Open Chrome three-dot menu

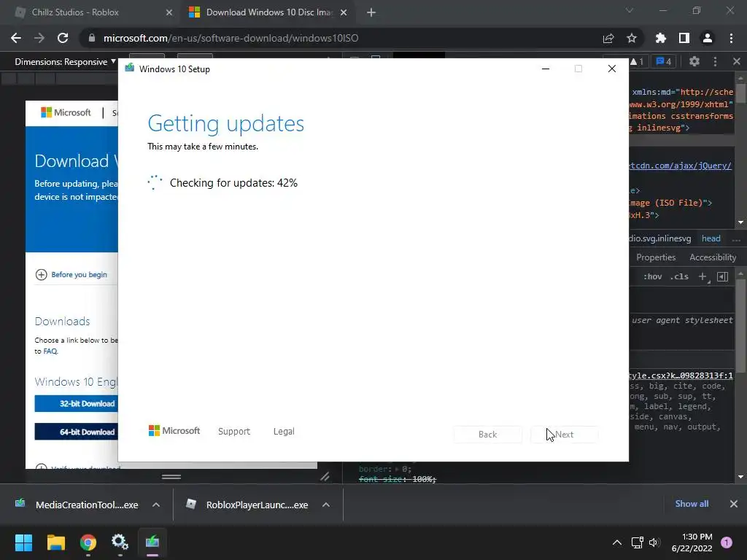731,38
